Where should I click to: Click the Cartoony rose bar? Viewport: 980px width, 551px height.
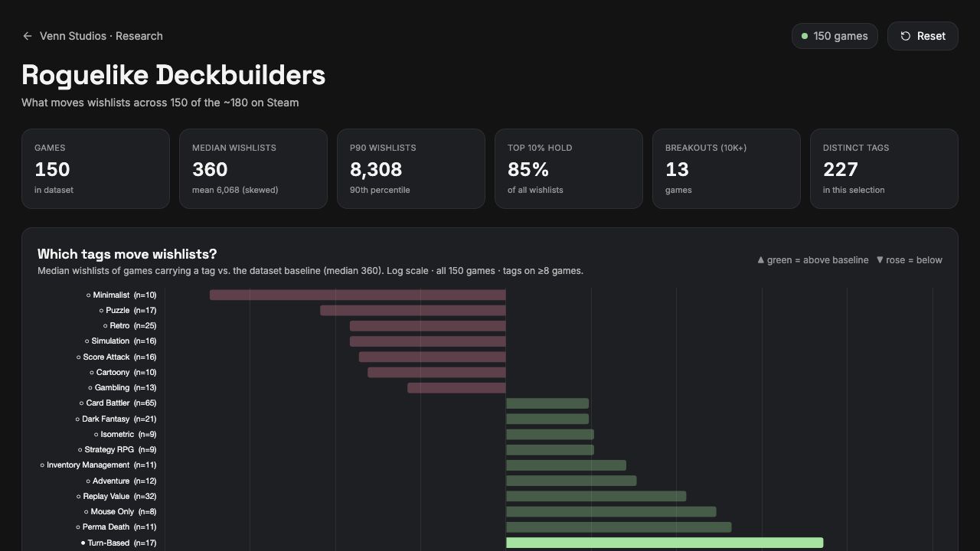tap(436, 372)
